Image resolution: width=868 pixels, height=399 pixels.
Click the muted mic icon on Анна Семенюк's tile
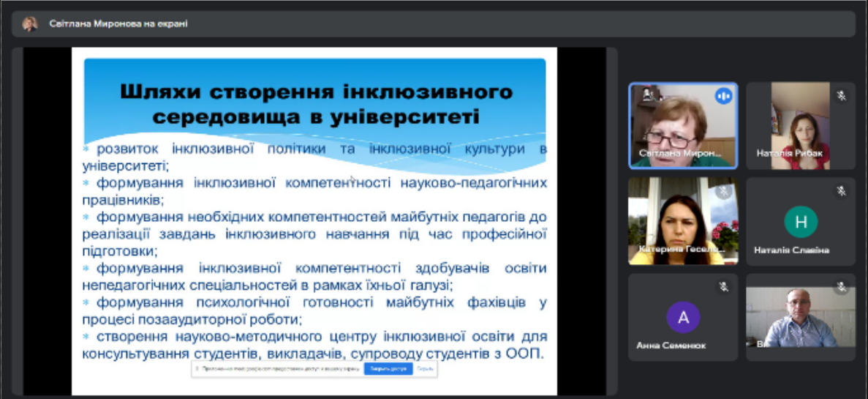pos(723,287)
